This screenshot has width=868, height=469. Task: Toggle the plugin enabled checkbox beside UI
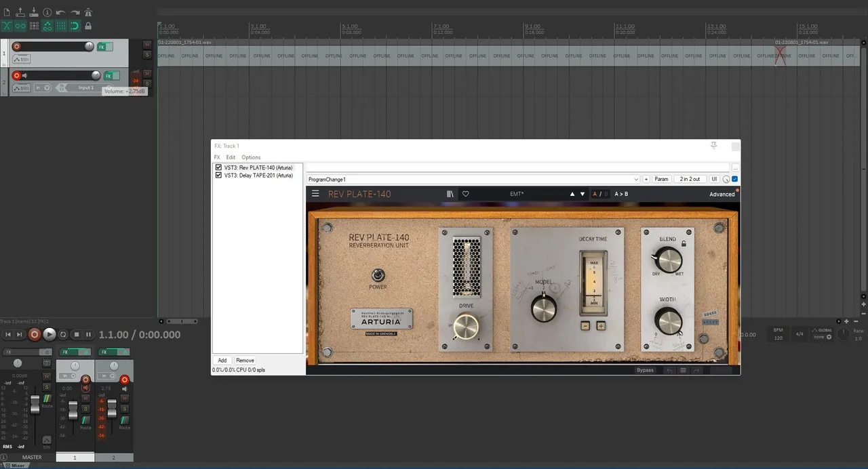735,180
